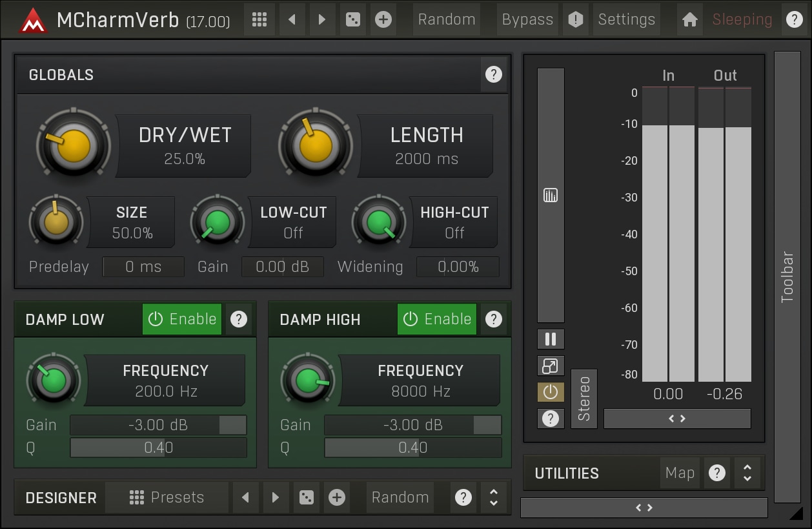The image size is (812, 529).
Task: Toggle the DAMP LOW Enable button
Action: pos(182,319)
